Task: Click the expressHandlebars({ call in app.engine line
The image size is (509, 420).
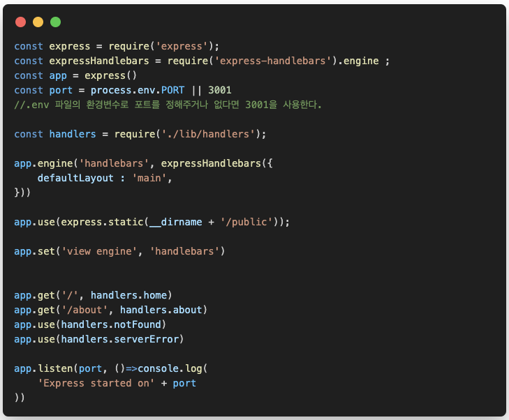Action: (216, 163)
